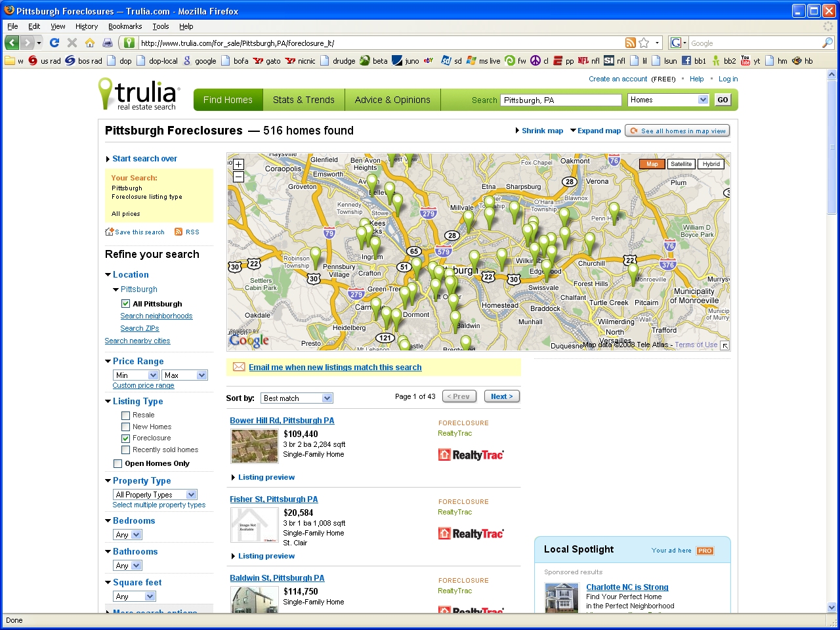Uncheck the Foreclosure checkbox
This screenshot has height=630, width=840.
[125, 438]
